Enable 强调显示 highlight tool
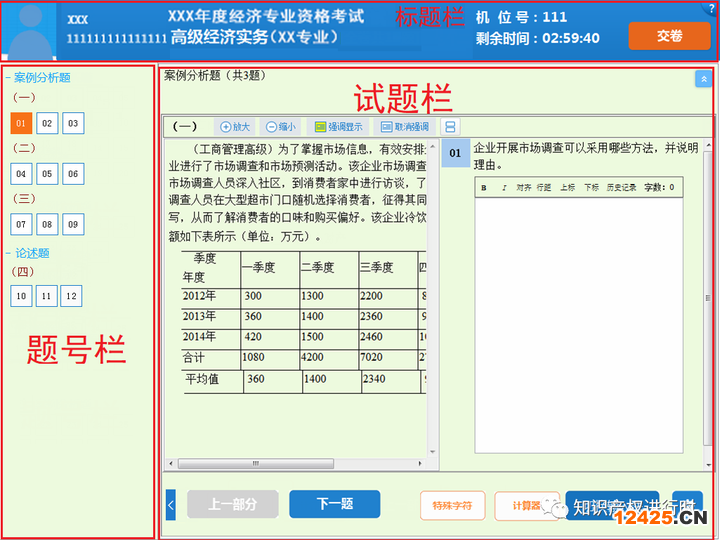The image size is (720, 540). pyautogui.click(x=339, y=127)
